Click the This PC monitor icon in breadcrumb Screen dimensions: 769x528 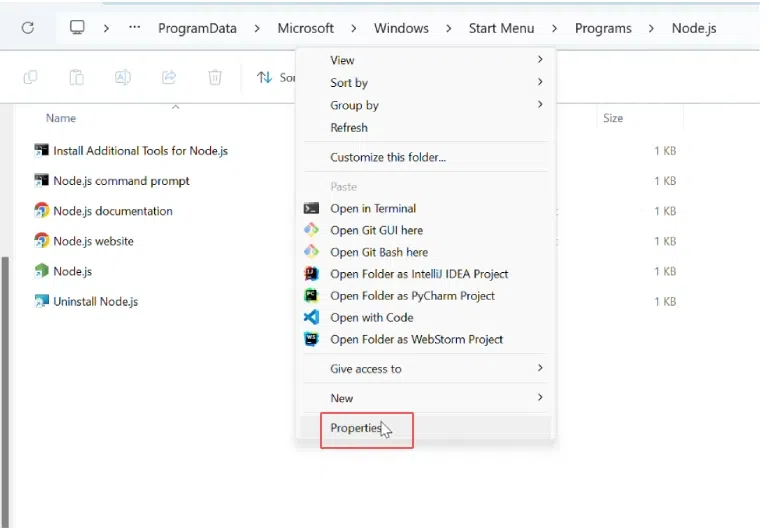coord(77,27)
